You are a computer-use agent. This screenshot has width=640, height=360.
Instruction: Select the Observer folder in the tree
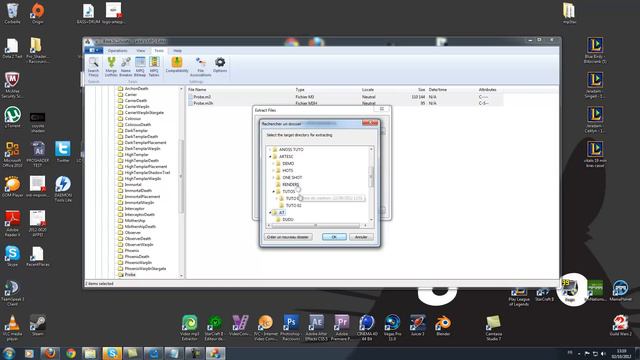pyautogui.click(x=133, y=232)
